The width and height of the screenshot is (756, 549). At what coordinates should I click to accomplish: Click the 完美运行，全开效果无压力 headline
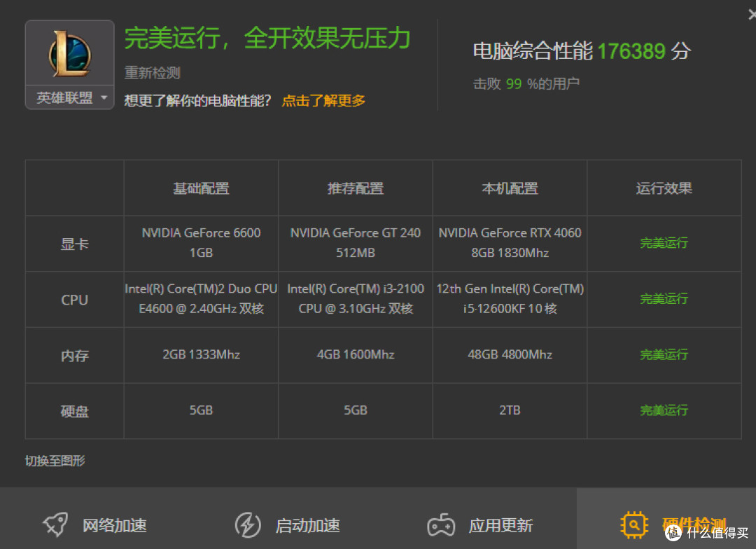[x=267, y=38]
